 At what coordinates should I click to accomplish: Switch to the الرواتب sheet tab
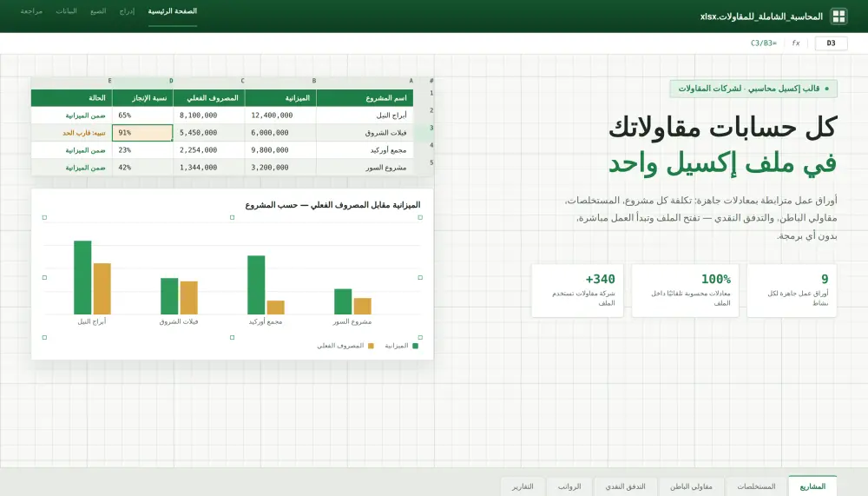click(569, 486)
